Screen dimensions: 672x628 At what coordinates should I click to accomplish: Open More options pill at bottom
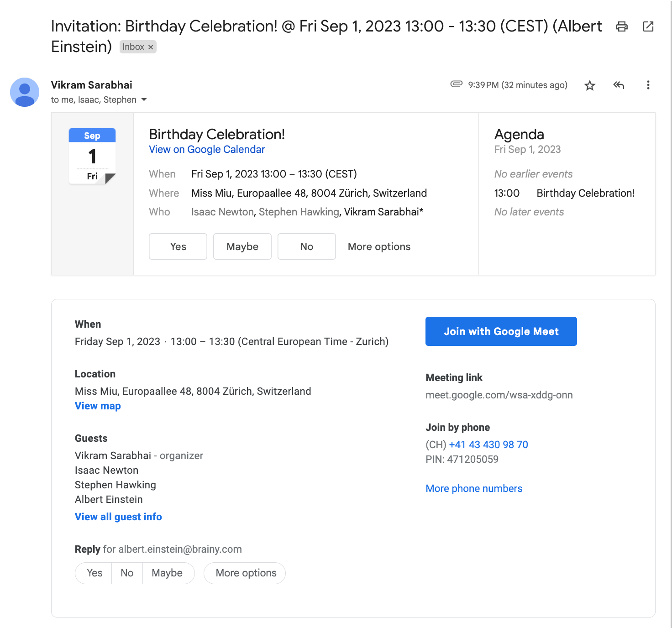pyautogui.click(x=246, y=573)
